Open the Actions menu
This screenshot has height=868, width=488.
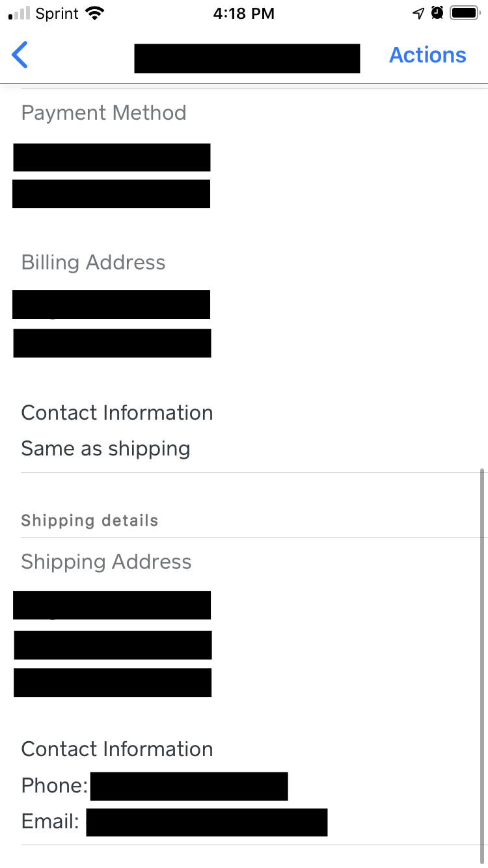427,55
